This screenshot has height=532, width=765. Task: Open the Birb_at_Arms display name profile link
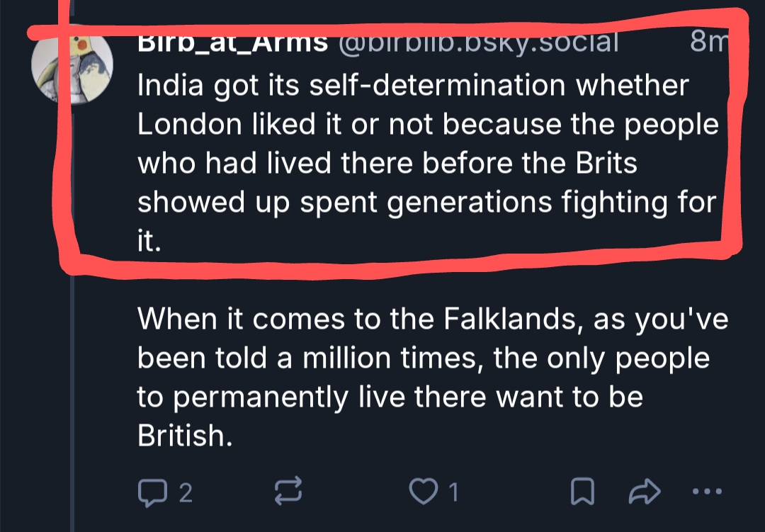232,43
